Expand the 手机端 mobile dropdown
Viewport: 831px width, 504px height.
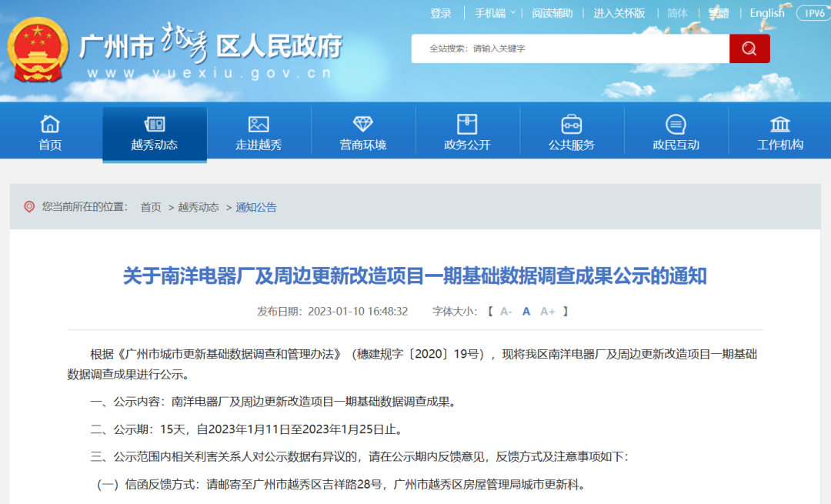coord(490,13)
